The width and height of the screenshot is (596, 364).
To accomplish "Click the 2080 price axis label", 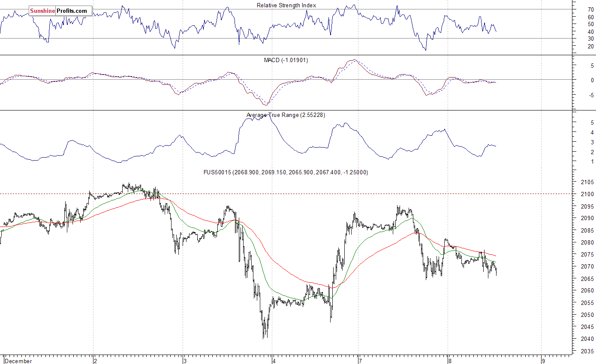I will [x=588, y=242].
